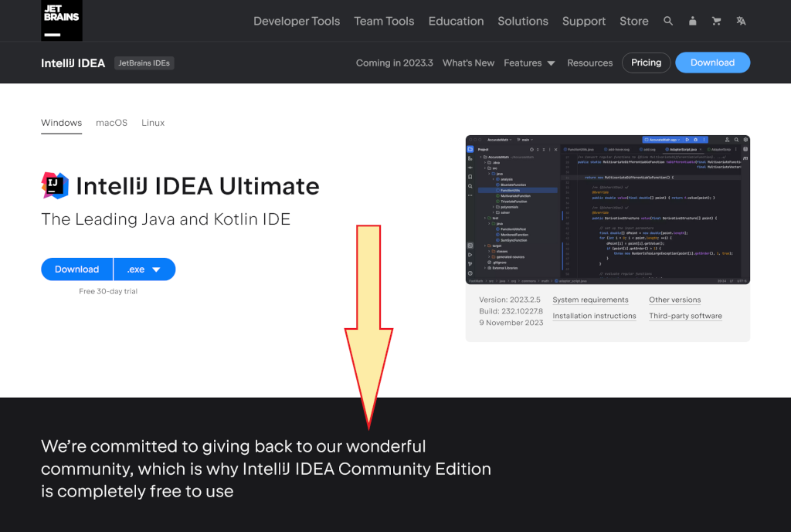The width and height of the screenshot is (791, 532).
Task: Switch to the macOS tab
Action: (111, 123)
